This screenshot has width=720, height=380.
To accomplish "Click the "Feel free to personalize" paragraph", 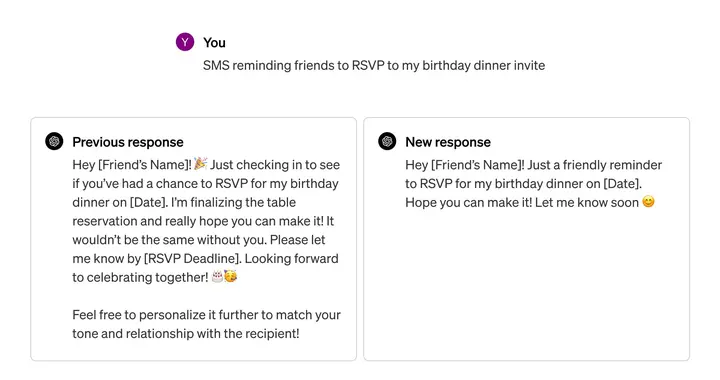I will [206, 324].
